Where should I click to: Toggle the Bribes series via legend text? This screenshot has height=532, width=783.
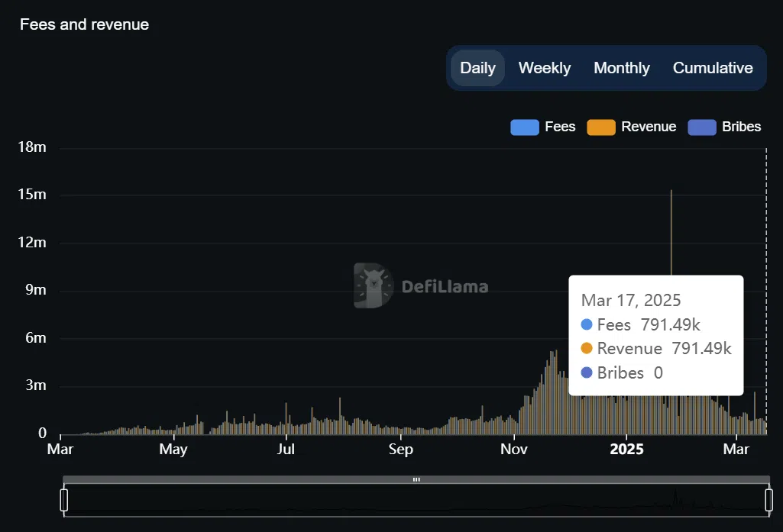[741, 127]
